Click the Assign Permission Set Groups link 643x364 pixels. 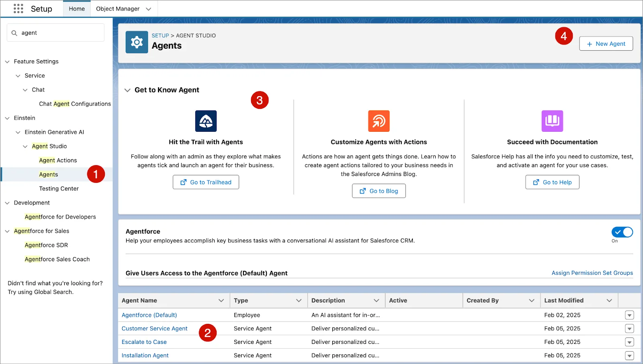pos(592,273)
